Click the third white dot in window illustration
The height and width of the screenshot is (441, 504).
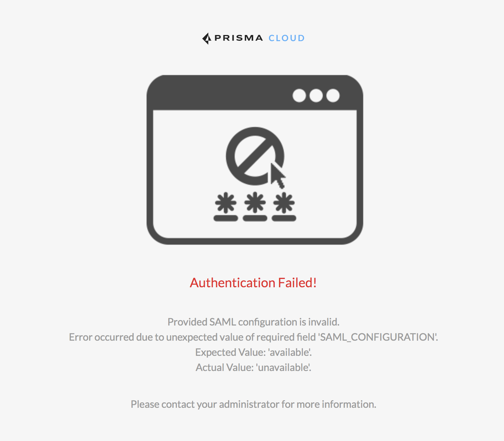(333, 96)
